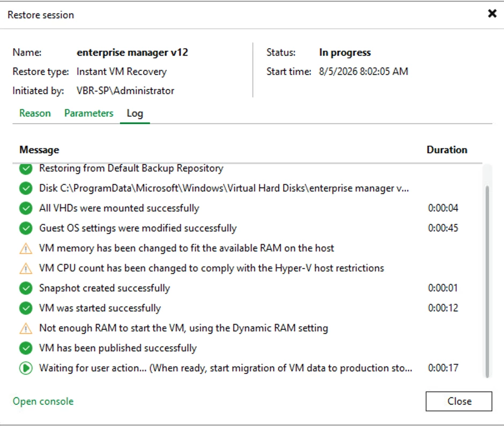Select 'Not enough RAM to start the VM' text
Image resolution: width=504 pixels, height=428 pixels.
coord(183,328)
